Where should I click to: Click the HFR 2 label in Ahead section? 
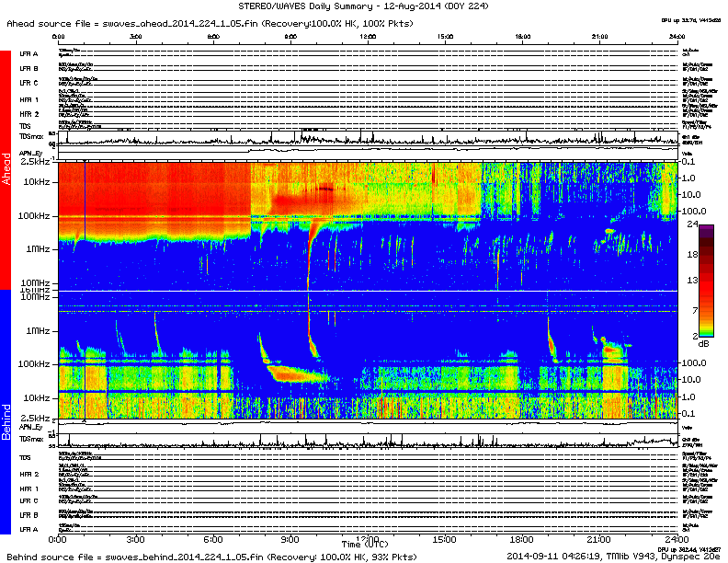pos(28,114)
